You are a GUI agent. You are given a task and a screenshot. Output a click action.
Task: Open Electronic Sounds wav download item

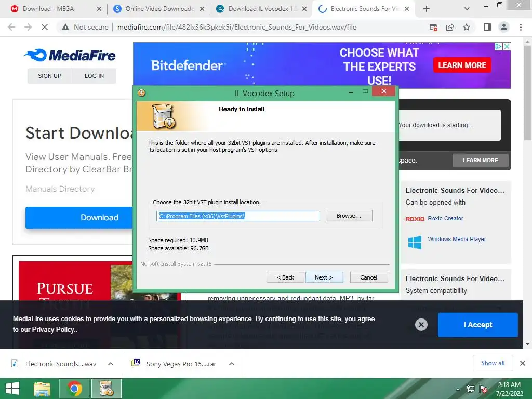point(54,364)
